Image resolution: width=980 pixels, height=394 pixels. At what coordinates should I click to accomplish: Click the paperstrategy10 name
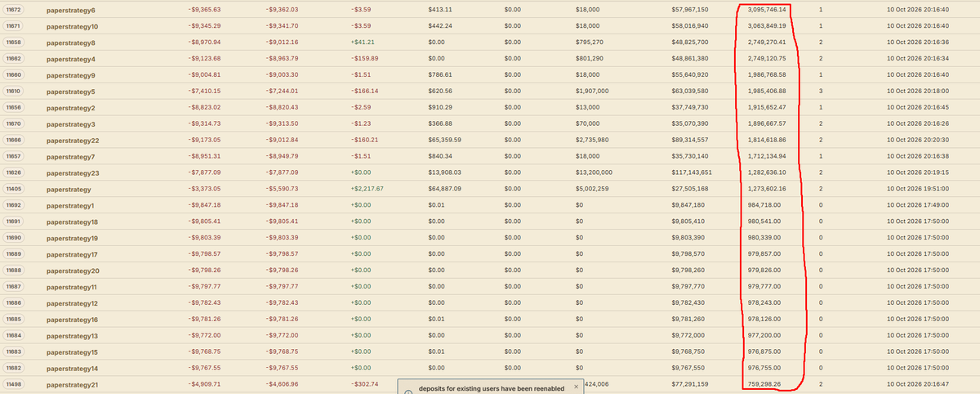click(x=73, y=27)
